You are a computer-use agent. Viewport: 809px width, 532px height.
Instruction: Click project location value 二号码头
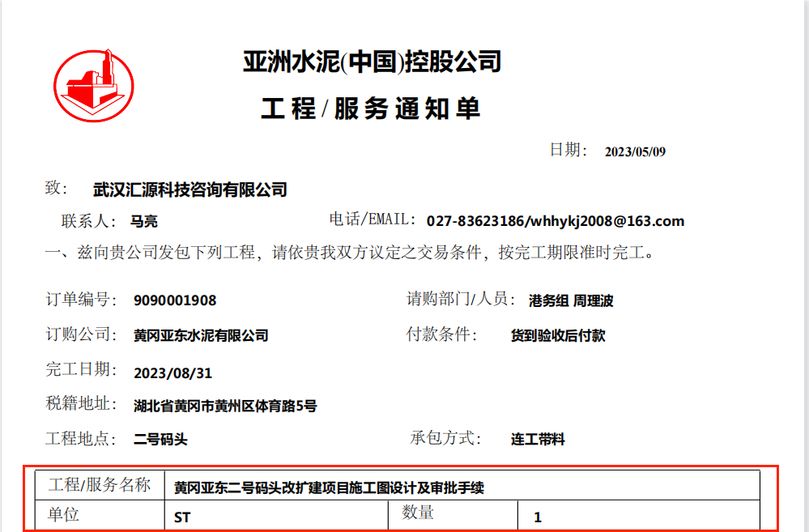click(x=160, y=440)
